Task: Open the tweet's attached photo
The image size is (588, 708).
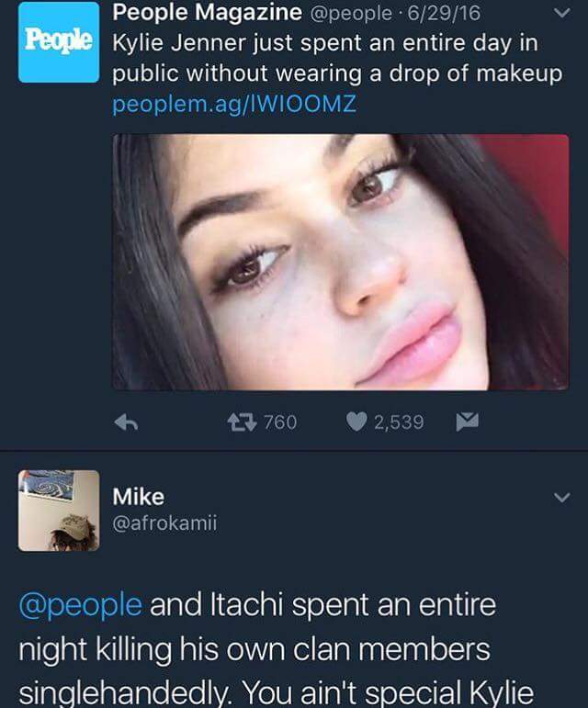Action: tap(340, 262)
